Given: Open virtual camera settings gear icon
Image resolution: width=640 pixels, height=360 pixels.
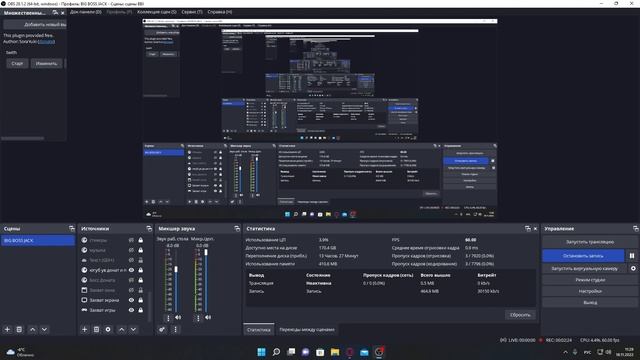Looking at the screenshot, I should pos(633,268).
